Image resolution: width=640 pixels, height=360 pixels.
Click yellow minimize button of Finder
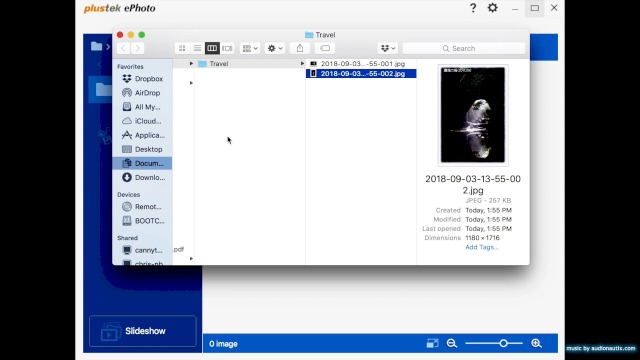point(131,35)
